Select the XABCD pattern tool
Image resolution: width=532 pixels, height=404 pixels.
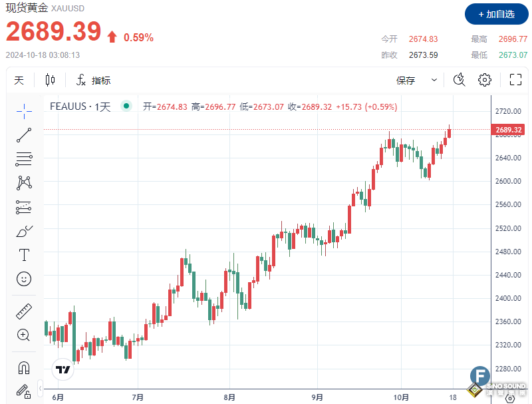(x=24, y=182)
